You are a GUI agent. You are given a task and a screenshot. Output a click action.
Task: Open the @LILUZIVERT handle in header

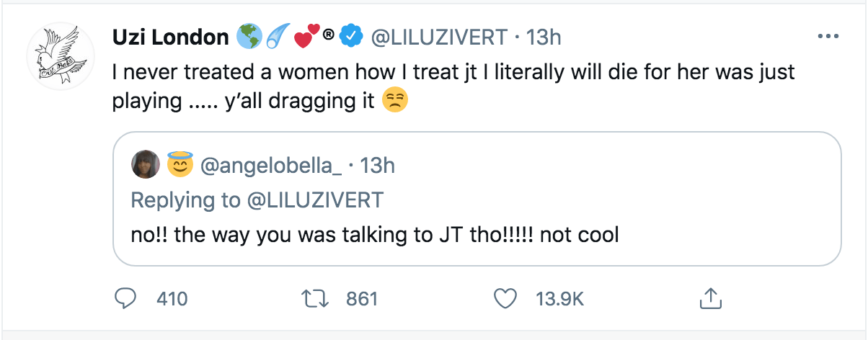pos(439,37)
